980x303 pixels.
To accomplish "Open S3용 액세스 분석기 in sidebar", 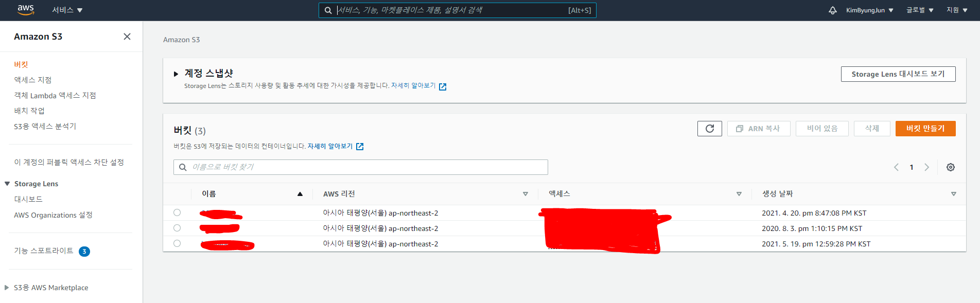I will tap(45, 126).
